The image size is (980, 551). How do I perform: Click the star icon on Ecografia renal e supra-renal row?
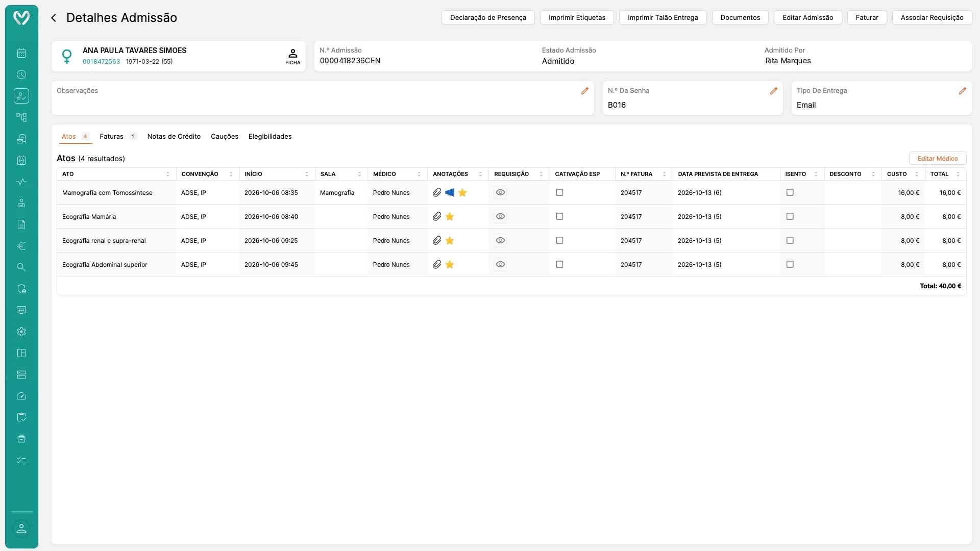tap(450, 240)
